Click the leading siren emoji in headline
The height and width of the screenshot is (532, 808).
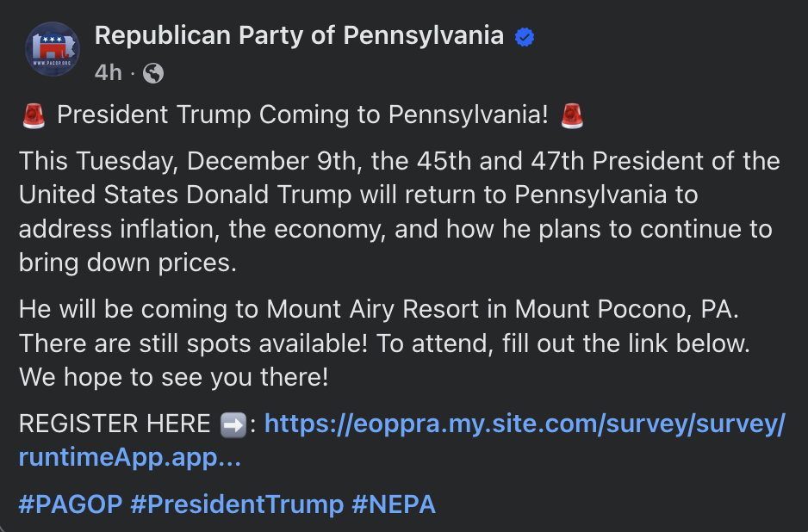click(x=34, y=114)
